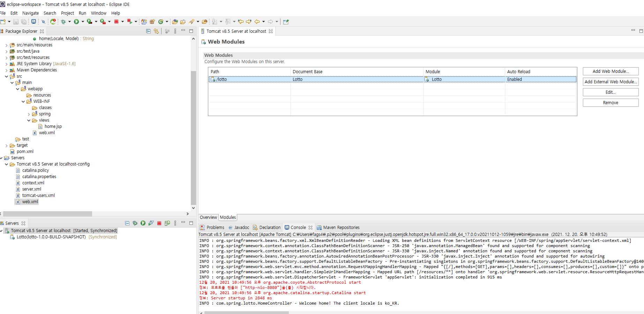The width and height of the screenshot is (644, 314).
Task: Click Package Explorer horizontal scrollbar
Action: [47, 214]
